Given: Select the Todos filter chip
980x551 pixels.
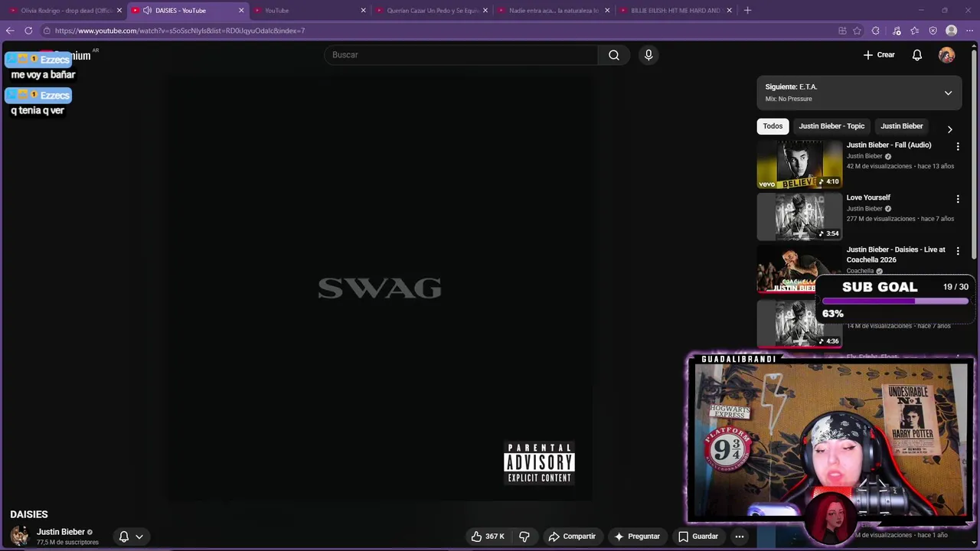Looking at the screenshot, I should [x=773, y=126].
